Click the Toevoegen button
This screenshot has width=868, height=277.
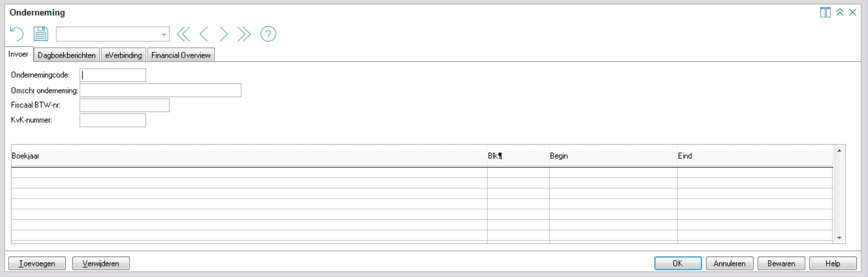(x=37, y=263)
